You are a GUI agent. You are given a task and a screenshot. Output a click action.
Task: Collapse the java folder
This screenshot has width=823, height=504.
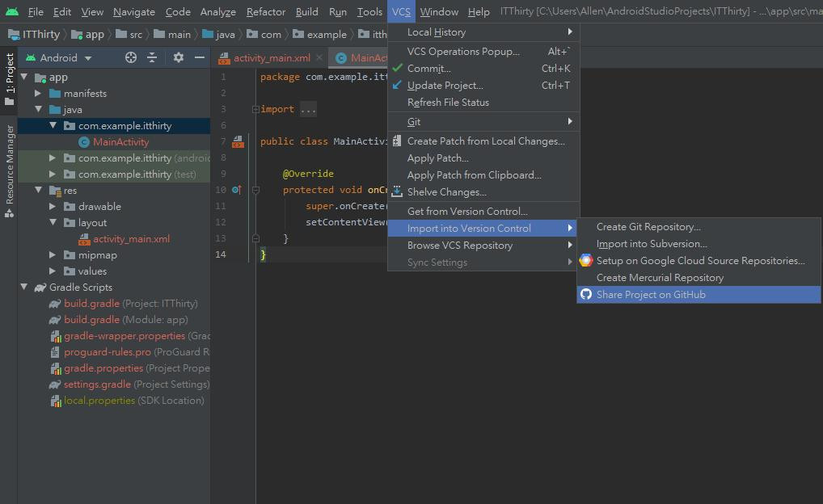click(38, 110)
